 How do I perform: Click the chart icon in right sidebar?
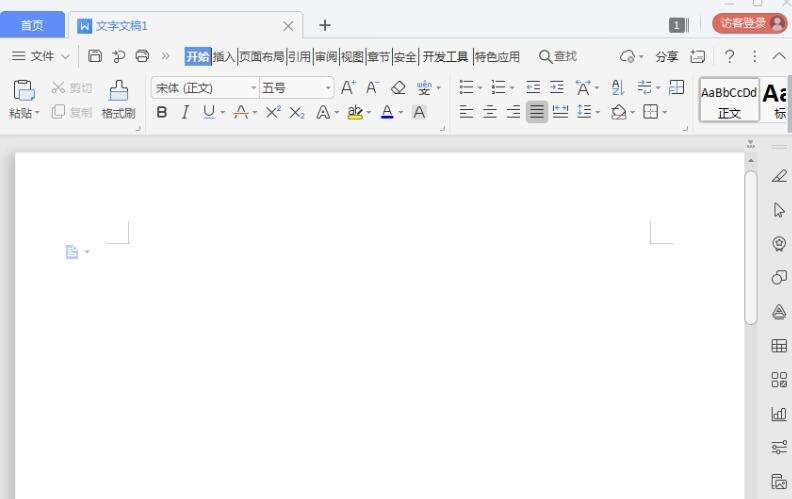[779, 414]
